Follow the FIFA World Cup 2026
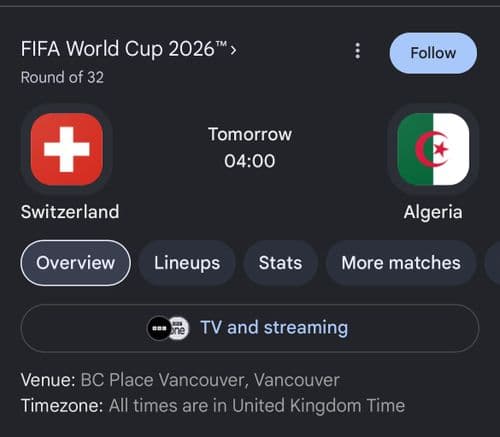This screenshot has width=500, height=437. coord(433,53)
